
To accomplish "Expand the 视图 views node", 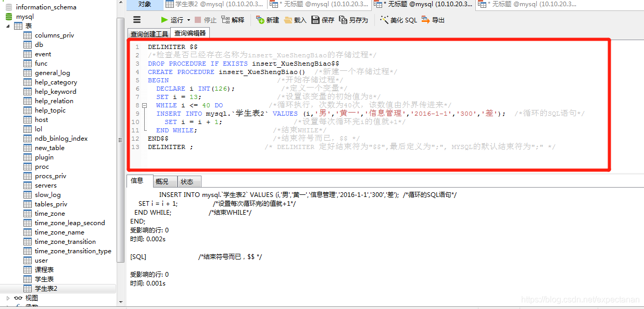I will 8,298.
